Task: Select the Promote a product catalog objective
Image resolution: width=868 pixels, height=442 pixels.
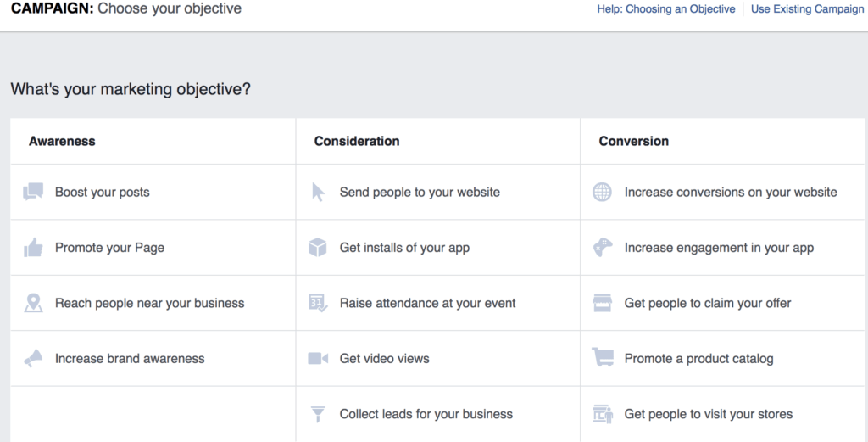Action: pyautogui.click(x=722, y=358)
